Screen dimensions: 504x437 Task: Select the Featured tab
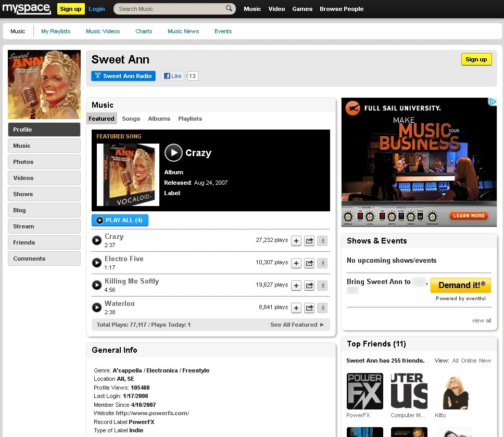pyautogui.click(x=102, y=119)
